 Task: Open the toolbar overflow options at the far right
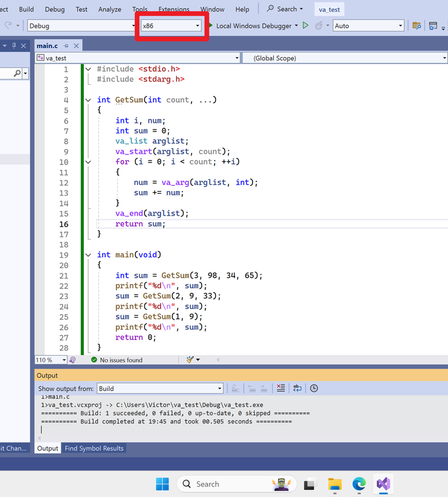click(x=443, y=28)
